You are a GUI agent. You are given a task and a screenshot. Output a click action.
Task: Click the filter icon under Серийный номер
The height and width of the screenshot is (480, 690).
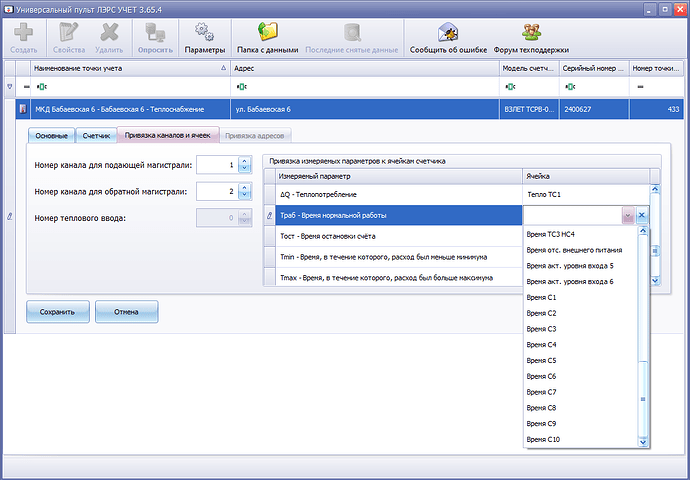pyautogui.click(x=569, y=87)
